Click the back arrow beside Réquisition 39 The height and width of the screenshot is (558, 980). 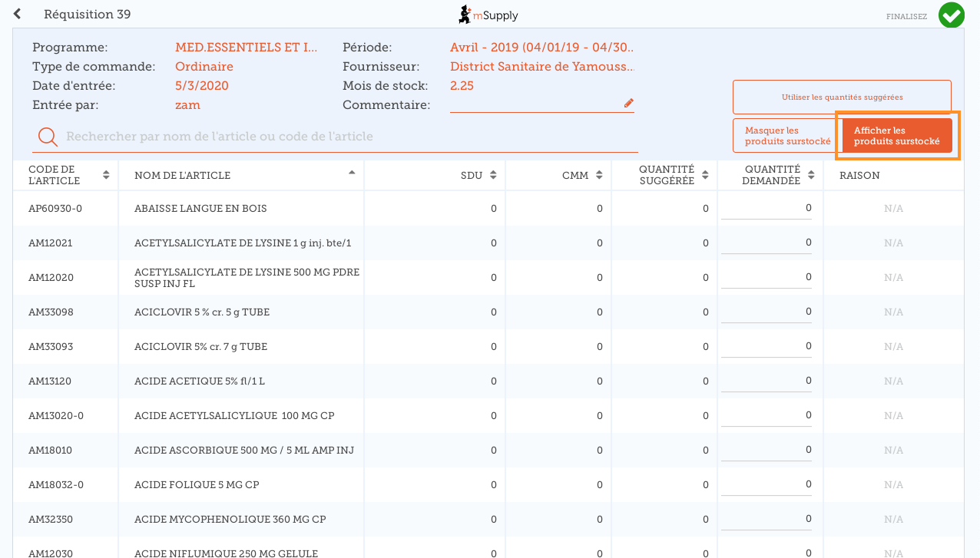pos(18,15)
